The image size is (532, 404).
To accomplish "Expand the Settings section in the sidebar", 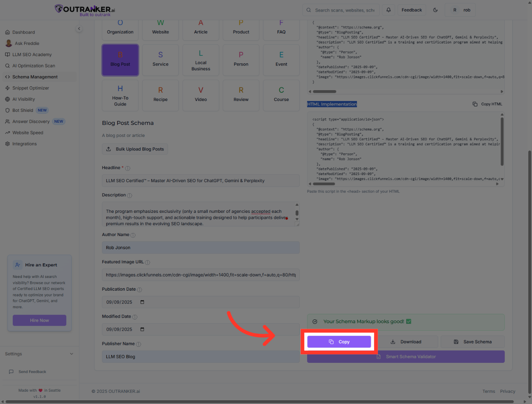I will (39, 354).
